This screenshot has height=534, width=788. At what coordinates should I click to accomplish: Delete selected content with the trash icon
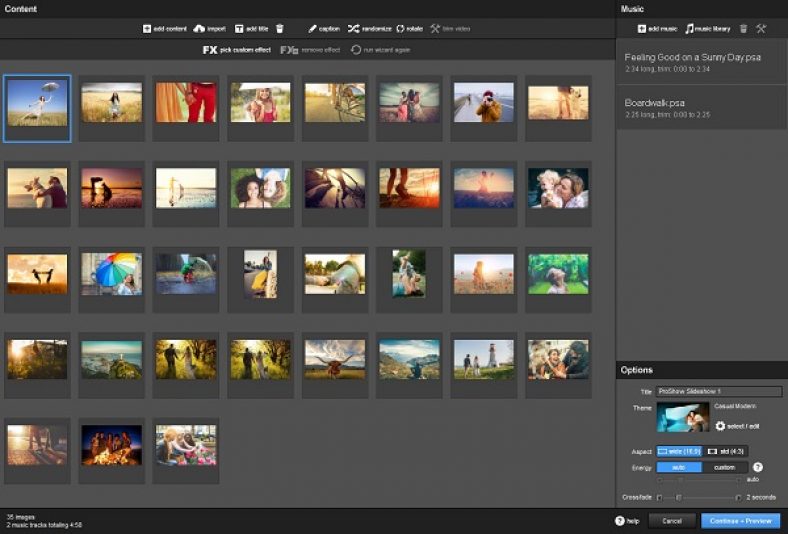coord(280,29)
